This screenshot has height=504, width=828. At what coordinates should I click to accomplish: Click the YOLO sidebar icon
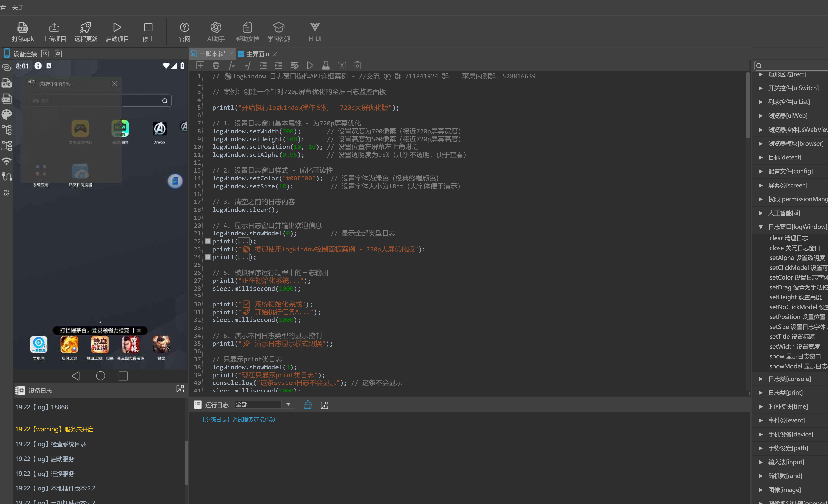click(x=7, y=192)
